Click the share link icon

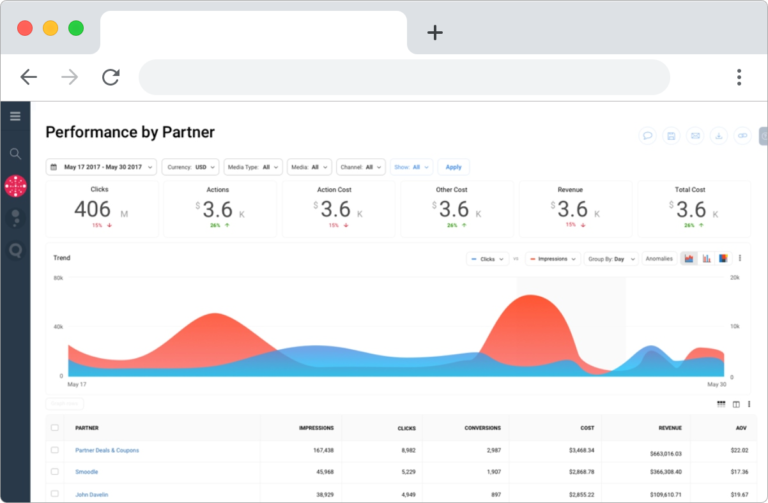point(743,136)
